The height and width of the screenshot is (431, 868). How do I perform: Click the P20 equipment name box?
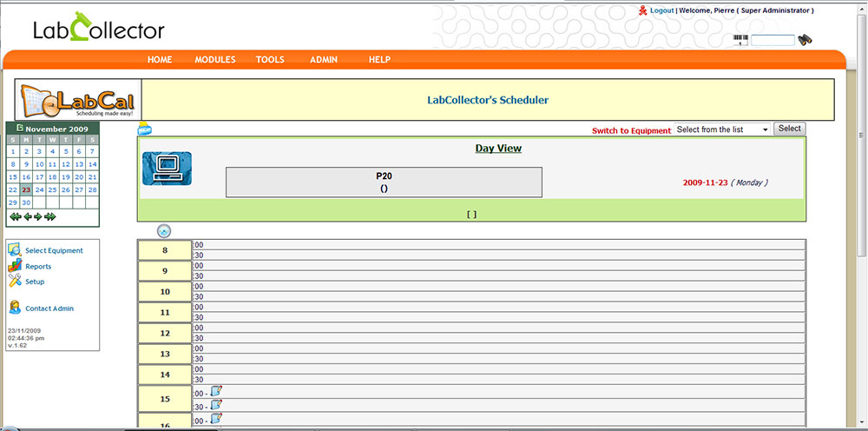coord(384,182)
